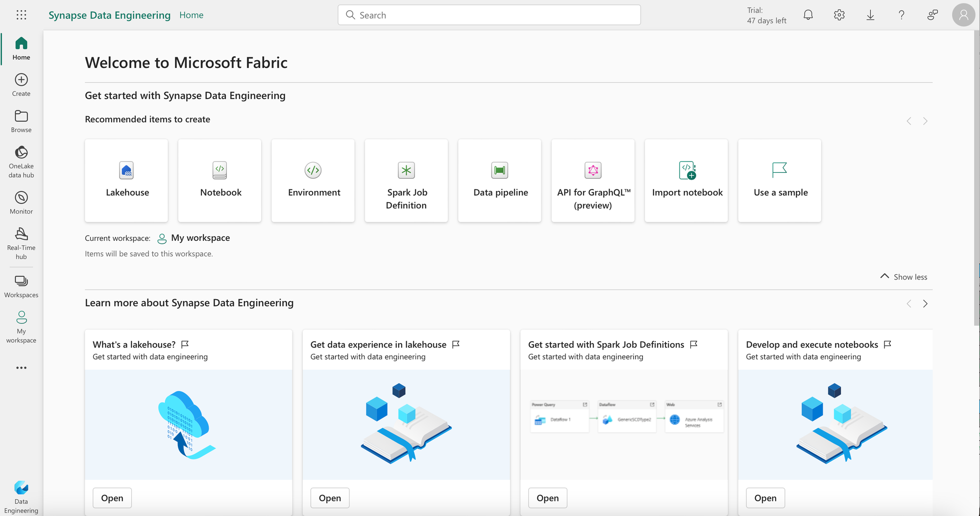Collapse section with Show less
This screenshot has height=516, width=980.
904,277
